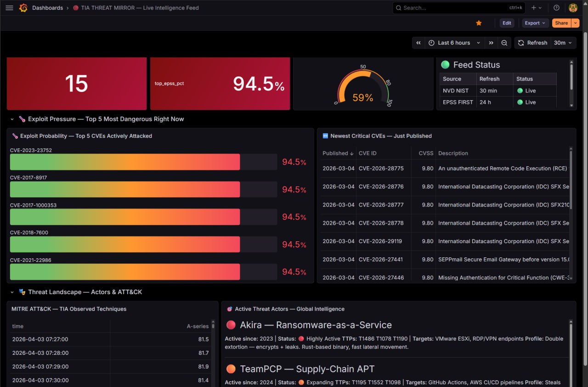Viewport: 588px width, 387px height.
Task: Open the user profile avatar menu
Action: pyautogui.click(x=573, y=7)
